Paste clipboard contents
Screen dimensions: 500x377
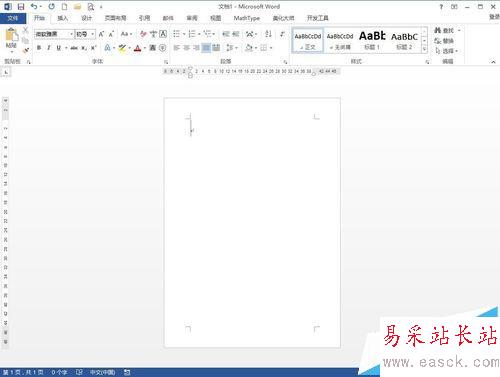tap(11, 37)
